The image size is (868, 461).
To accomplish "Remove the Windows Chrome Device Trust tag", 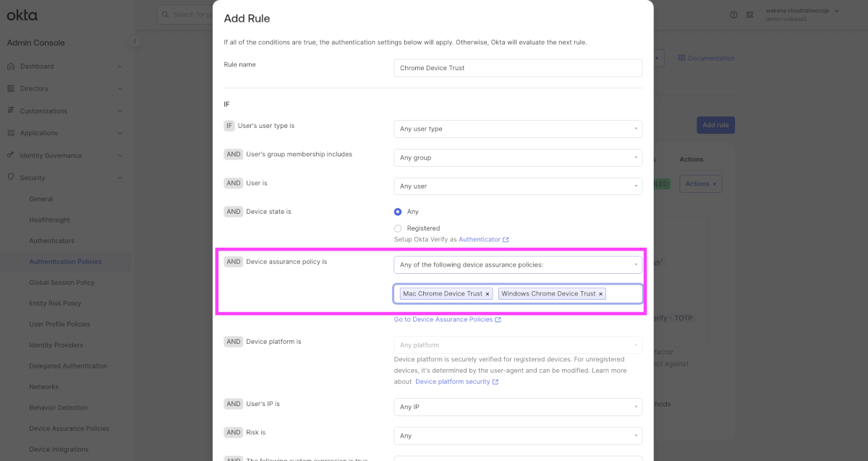I will 600,294.
